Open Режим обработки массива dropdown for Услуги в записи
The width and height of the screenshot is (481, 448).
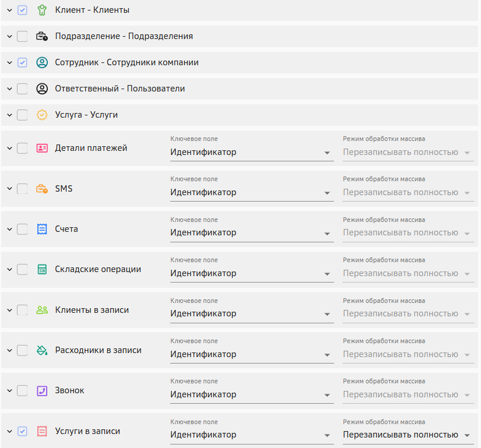click(x=408, y=435)
